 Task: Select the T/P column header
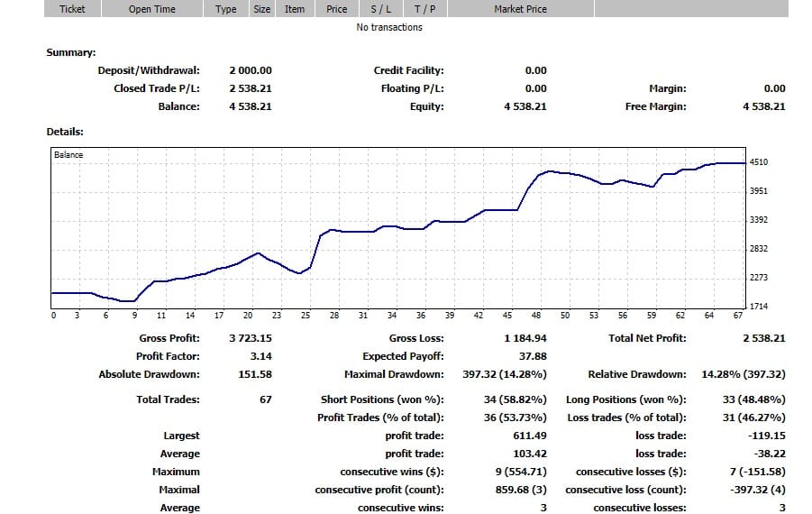pyautogui.click(x=424, y=9)
